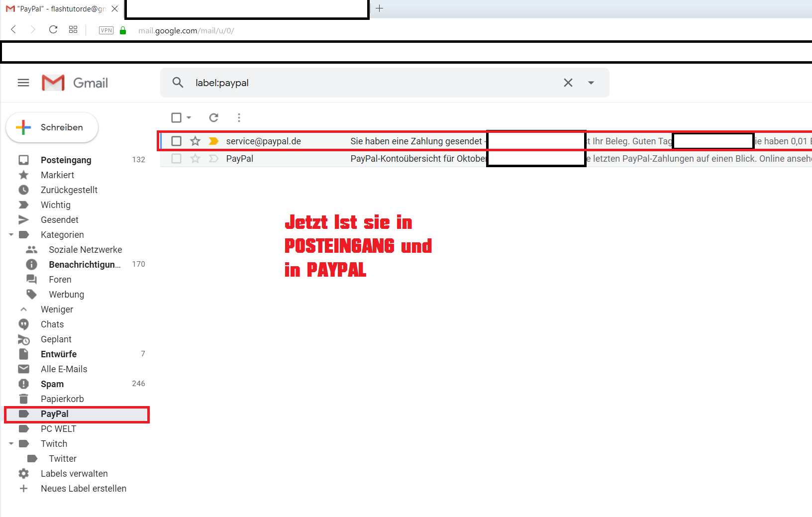
Task: Click the Markiert star icon in the sidebar
Action: coord(23,175)
